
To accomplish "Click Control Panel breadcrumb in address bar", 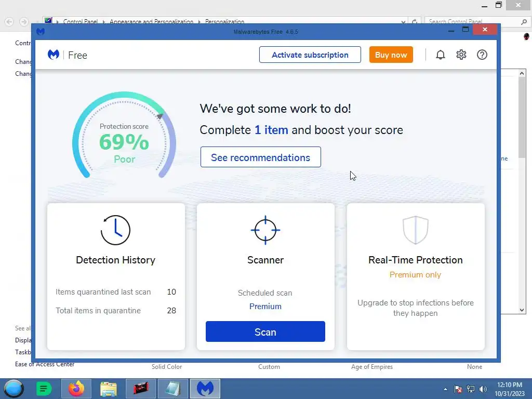I will (81, 21).
